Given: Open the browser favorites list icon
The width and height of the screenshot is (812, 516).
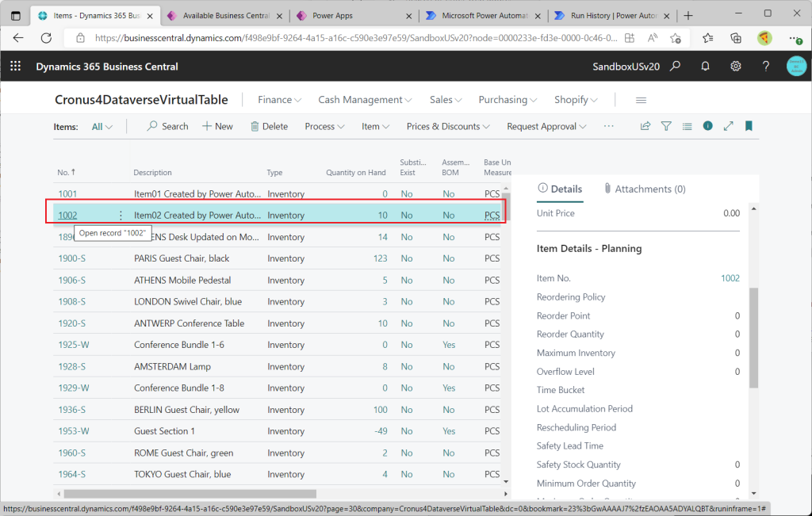Looking at the screenshot, I should coord(707,38).
